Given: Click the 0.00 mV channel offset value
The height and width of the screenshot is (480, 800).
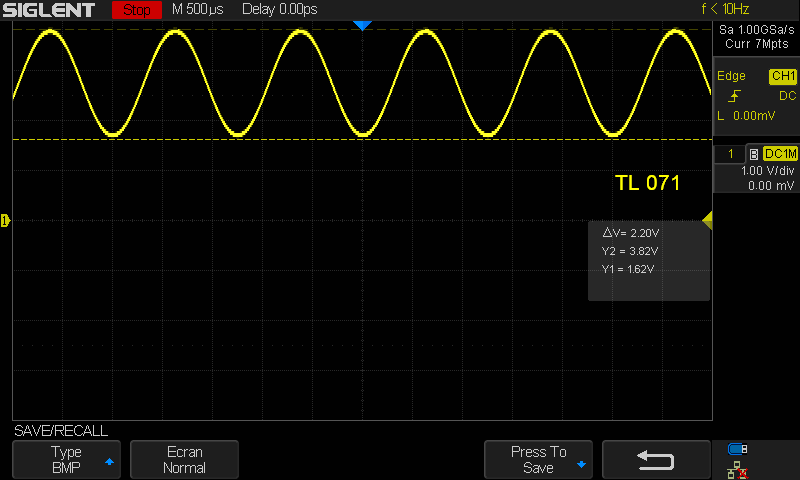Looking at the screenshot, I should [770, 186].
